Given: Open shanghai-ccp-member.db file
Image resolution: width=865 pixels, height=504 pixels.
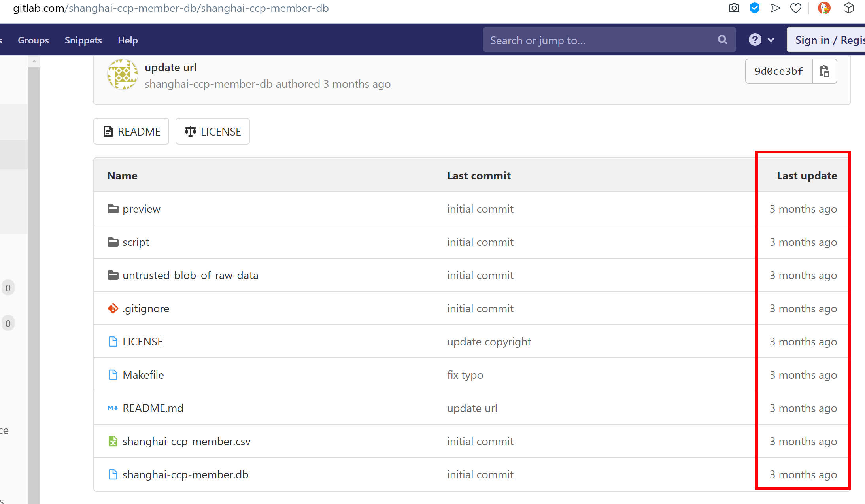Looking at the screenshot, I should click(185, 474).
